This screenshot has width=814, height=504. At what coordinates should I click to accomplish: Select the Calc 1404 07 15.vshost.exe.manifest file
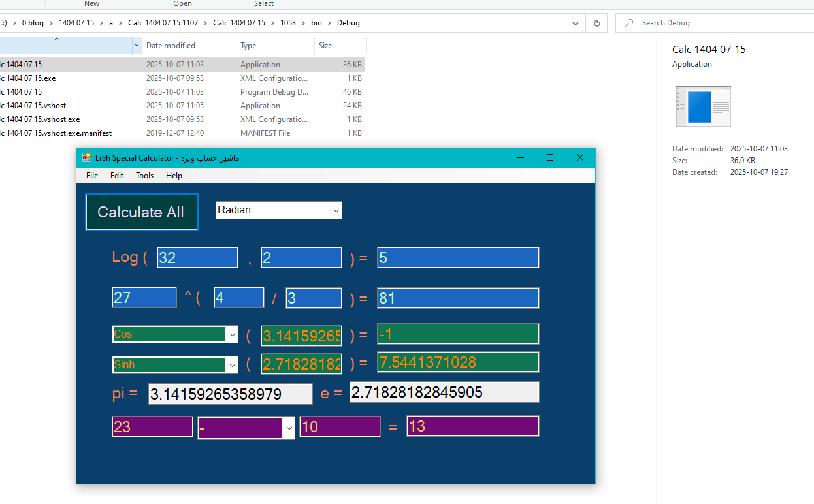[59, 133]
